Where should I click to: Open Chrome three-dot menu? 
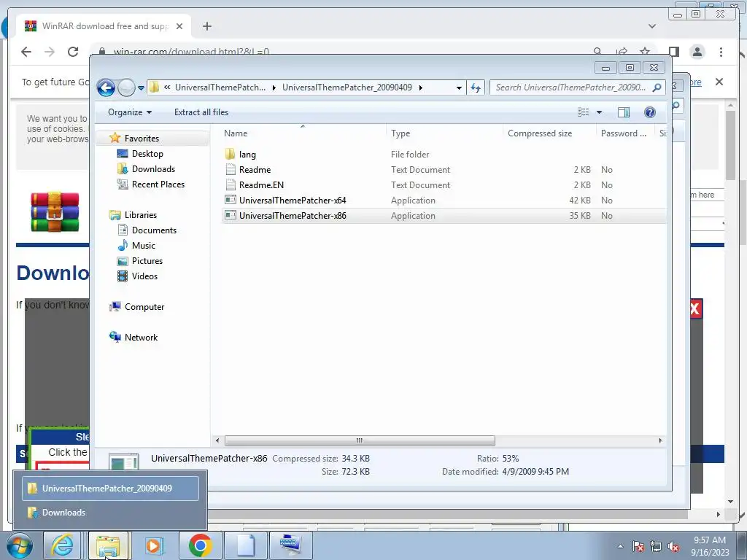[721, 52]
